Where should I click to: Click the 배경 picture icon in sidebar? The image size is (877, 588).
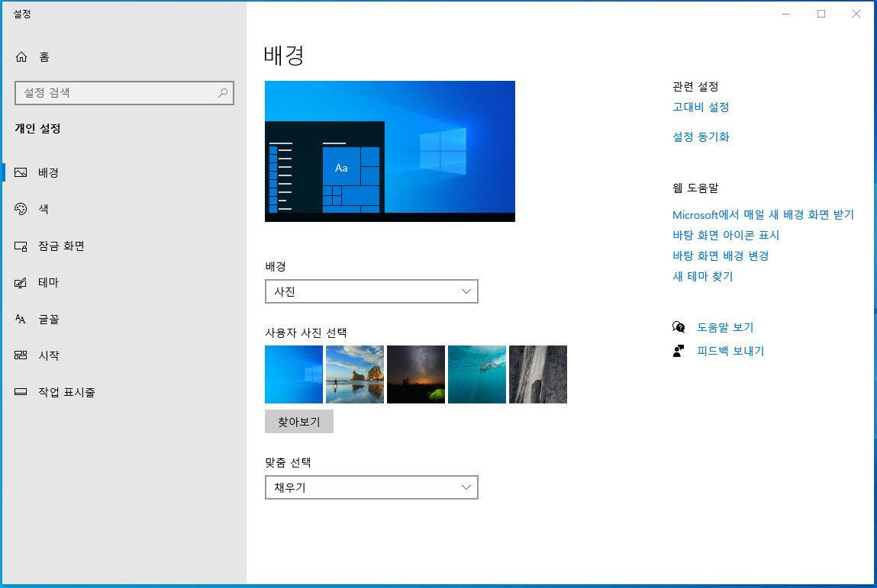tap(21, 172)
